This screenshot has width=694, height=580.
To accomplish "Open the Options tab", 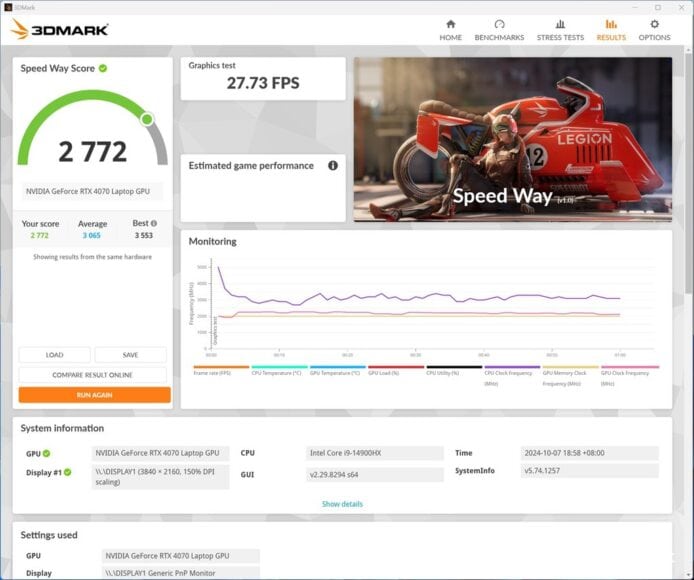I will click(x=655, y=29).
